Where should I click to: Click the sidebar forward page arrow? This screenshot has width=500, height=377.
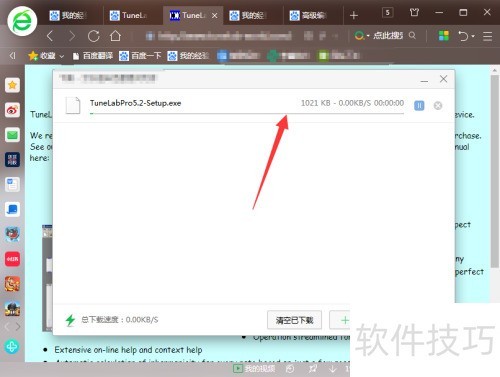[18, 327]
